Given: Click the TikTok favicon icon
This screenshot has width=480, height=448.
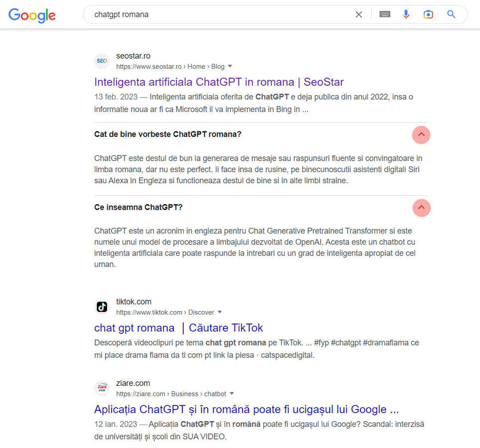Looking at the screenshot, I should (102, 307).
